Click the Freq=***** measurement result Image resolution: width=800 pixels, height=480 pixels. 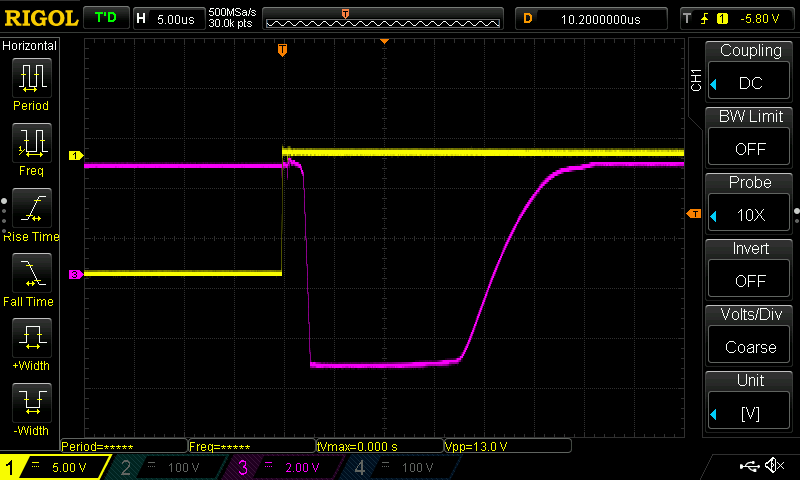click(252, 446)
